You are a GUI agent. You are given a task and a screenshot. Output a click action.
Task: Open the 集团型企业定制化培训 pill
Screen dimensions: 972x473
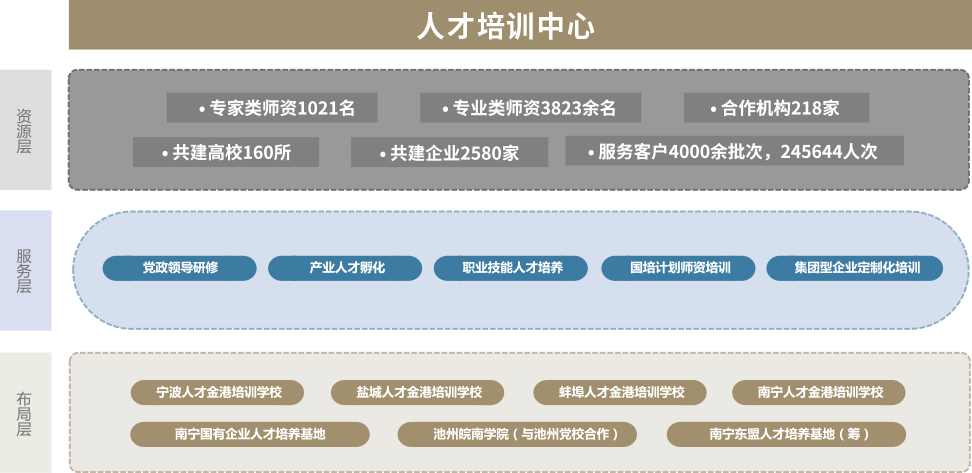[x=855, y=268]
